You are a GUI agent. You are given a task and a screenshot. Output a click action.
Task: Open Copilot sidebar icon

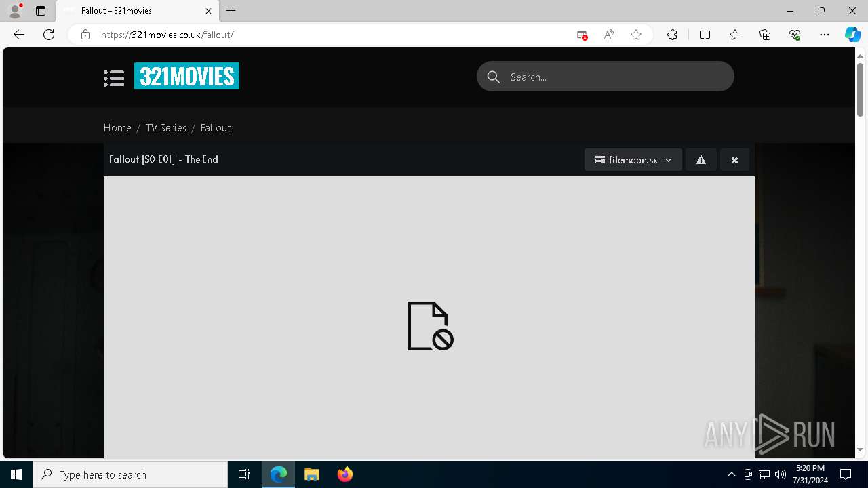pos(852,35)
